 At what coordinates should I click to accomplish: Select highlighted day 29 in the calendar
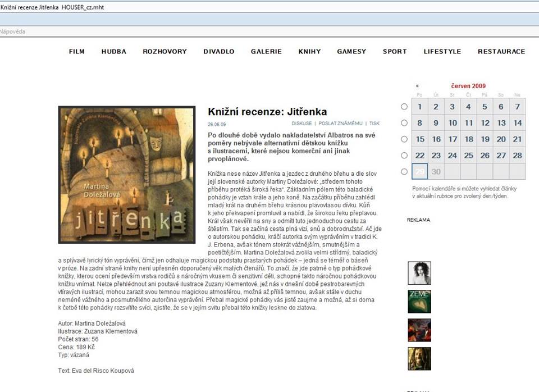[420, 172]
